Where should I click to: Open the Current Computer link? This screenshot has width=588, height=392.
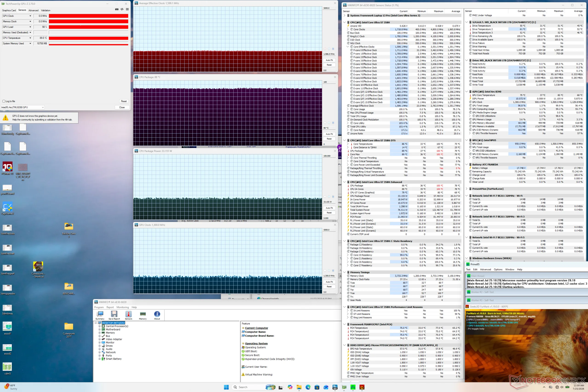[x=257, y=328]
